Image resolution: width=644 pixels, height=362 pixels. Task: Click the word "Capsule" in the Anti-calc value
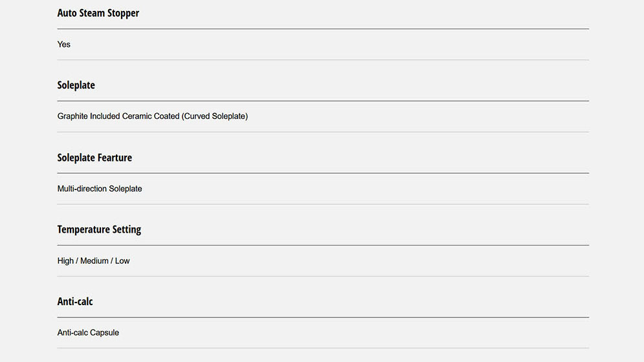pyautogui.click(x=104, y=333)
